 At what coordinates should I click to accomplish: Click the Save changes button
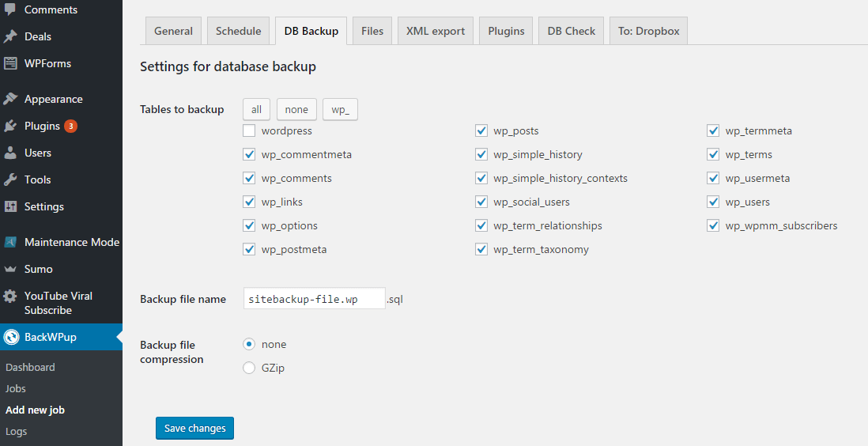(x=194, y=429)
